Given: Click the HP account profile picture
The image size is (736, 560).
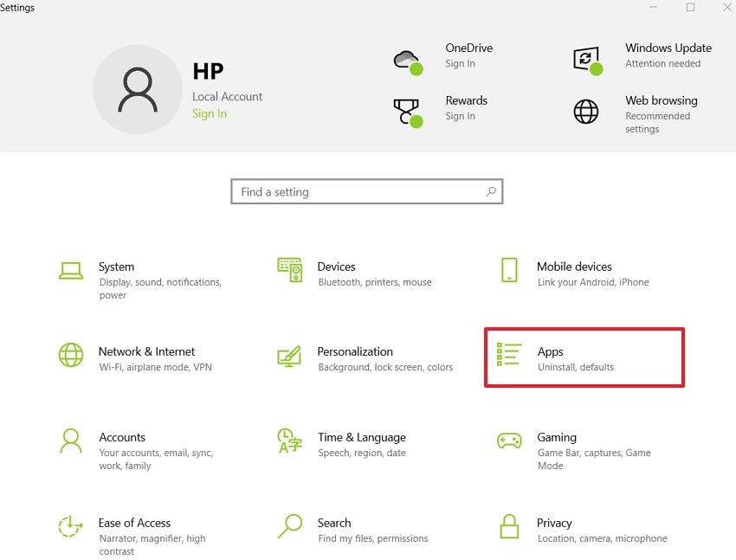Looking at the screenshot, I should coord(138,89).
